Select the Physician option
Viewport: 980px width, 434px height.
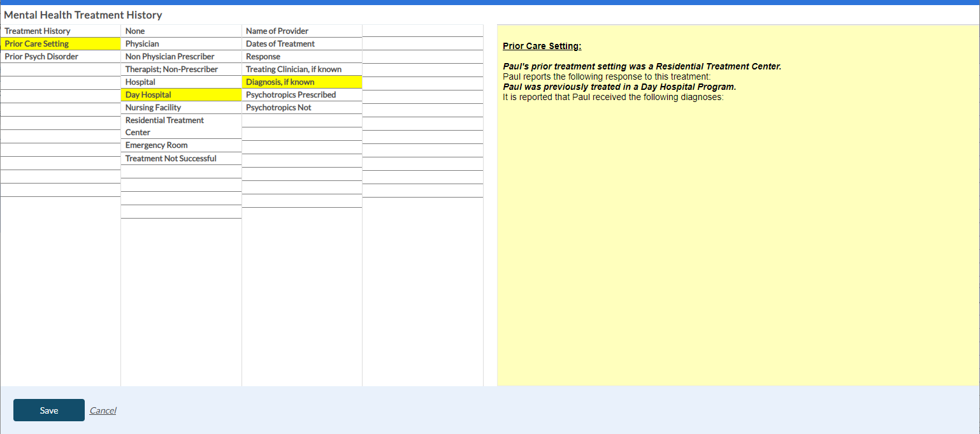pyautogui.click(x=142, y=44)
